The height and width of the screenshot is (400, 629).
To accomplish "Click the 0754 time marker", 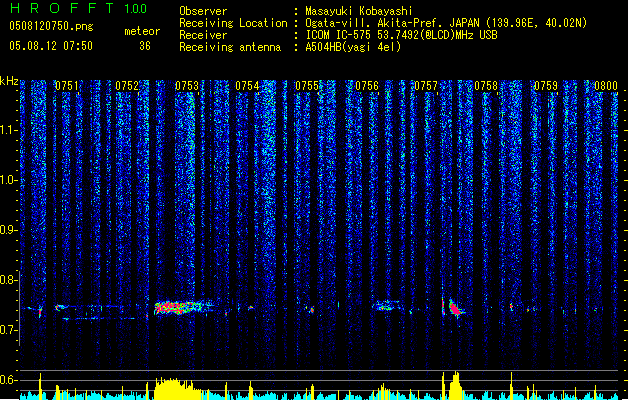I will (x=247, y=86).
